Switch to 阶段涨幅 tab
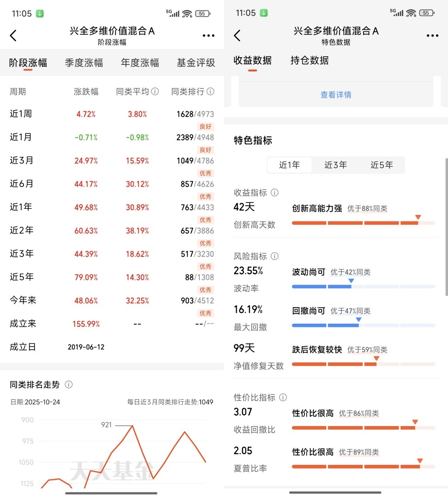The image size is (448, 498). pos(28,63)
